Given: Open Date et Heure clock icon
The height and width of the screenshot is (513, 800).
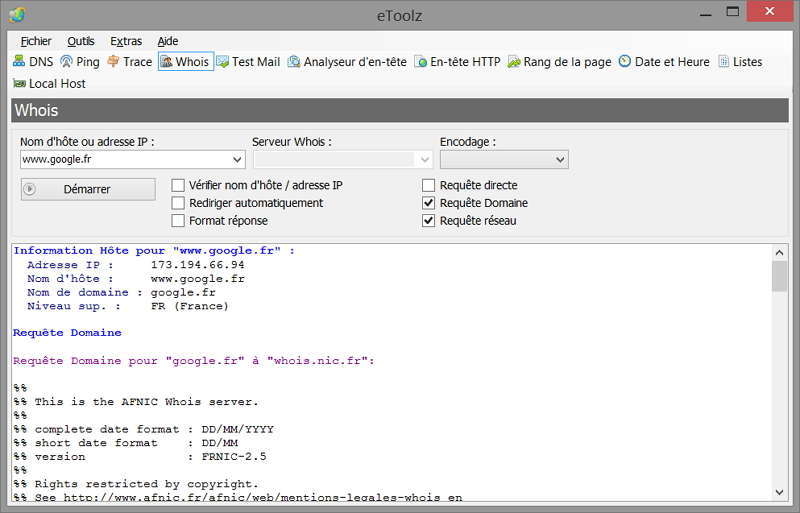Looking at the screenshot, I should point(624,62).
